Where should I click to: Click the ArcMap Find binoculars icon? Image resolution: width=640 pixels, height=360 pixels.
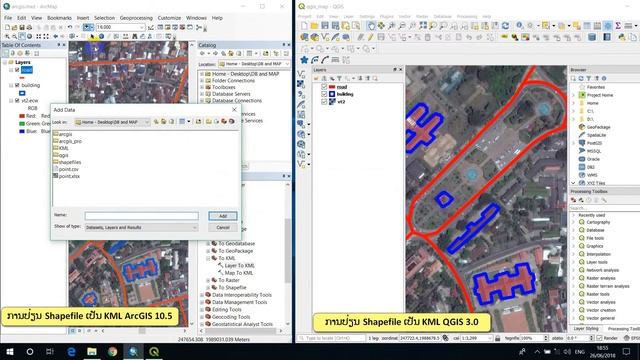click(135, 36)
